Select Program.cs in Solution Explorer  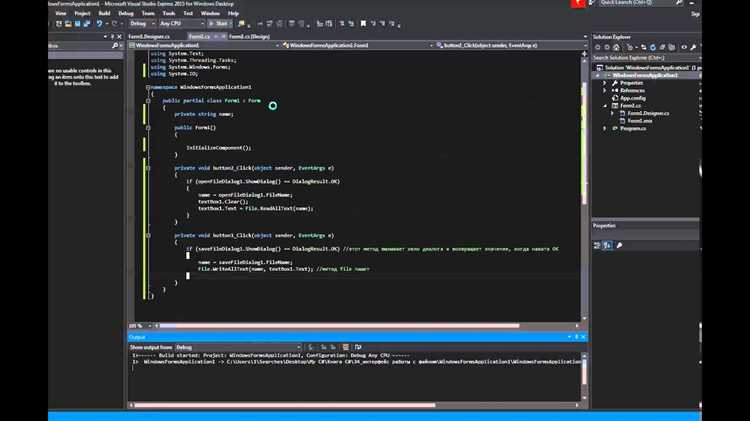[x=632, y=129]
